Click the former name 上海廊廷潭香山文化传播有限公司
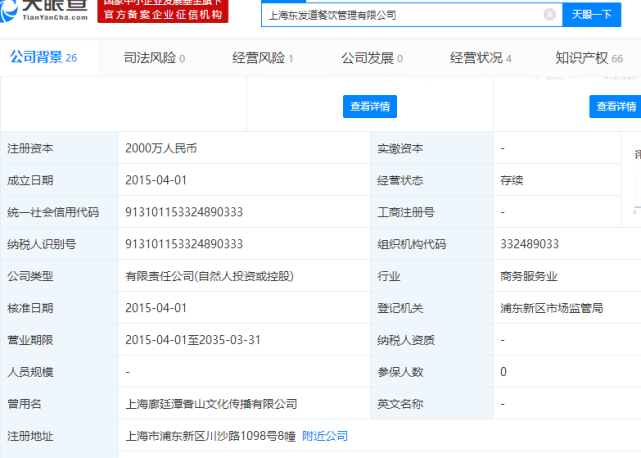Image resolution: width=641 pixels, height=458 pixels. coord(211,404)
